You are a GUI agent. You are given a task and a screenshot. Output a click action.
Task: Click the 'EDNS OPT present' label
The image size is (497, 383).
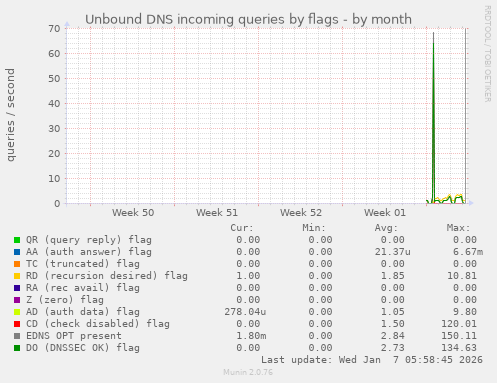coord(74,336)
